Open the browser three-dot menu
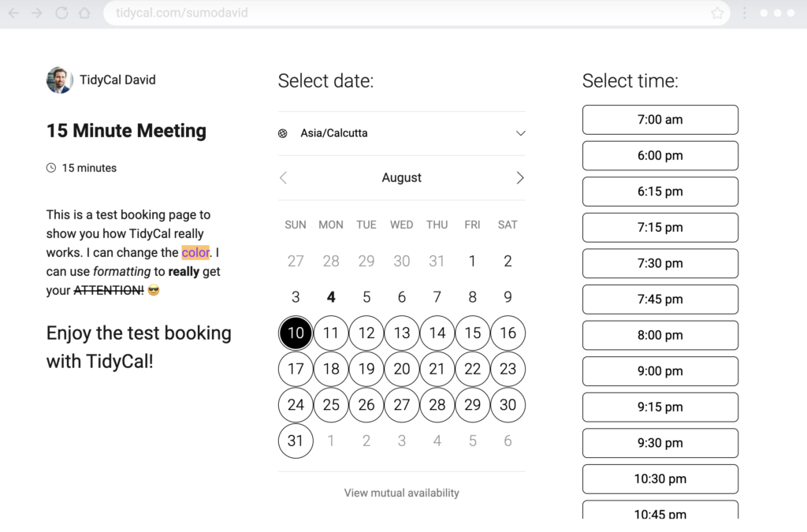Viewport: 807px width, 532px height. click(x=744, y=13)
